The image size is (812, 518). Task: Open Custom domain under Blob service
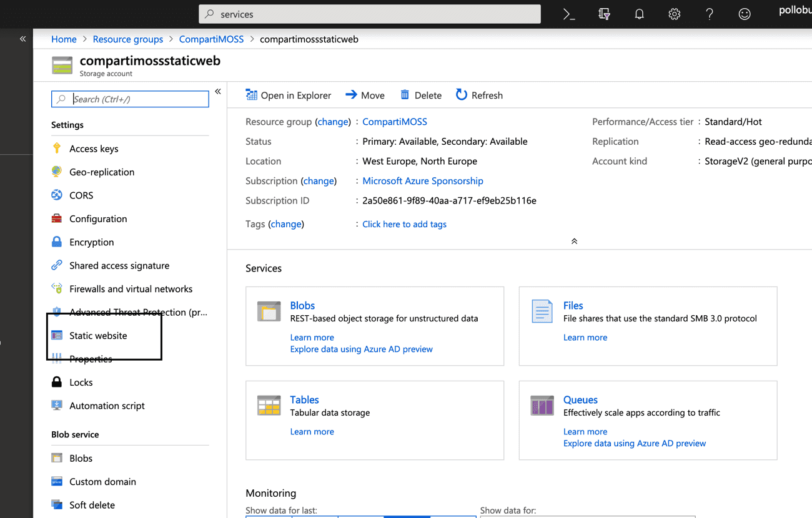point(102,482)
